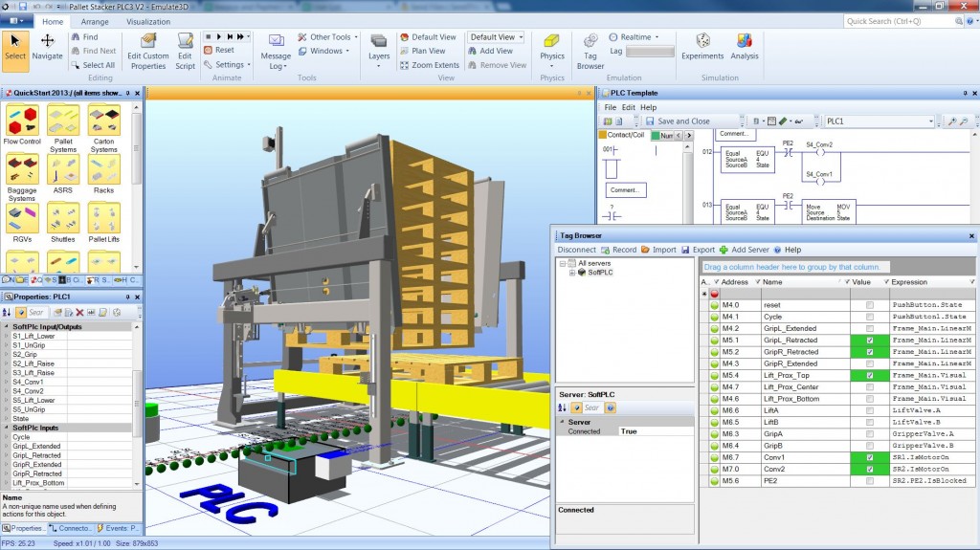The width and height of the screenshot is (980, 550).
Task: Switch to the Arrange ribbon tab
Action: 95,21
